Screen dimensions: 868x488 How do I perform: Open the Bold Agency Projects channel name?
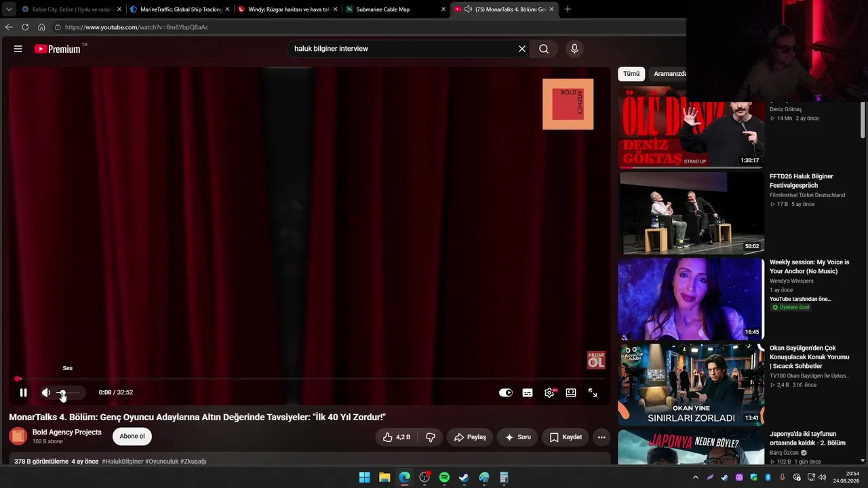tap(67, 432)
